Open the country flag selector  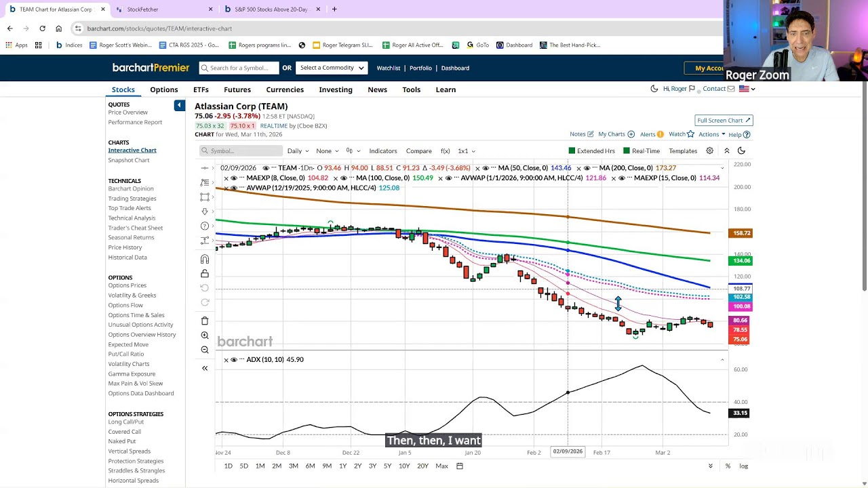click(x=747, y=89)
